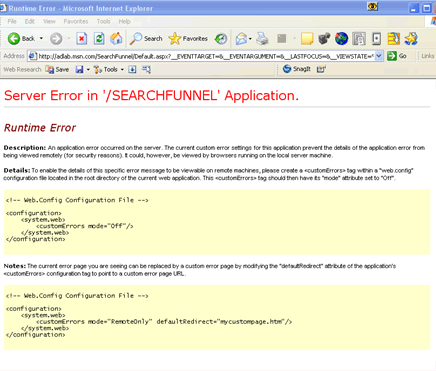Click the blue floppy disk icon
The height and width of the screenshot is (371, 436).
tap(79, 69)
